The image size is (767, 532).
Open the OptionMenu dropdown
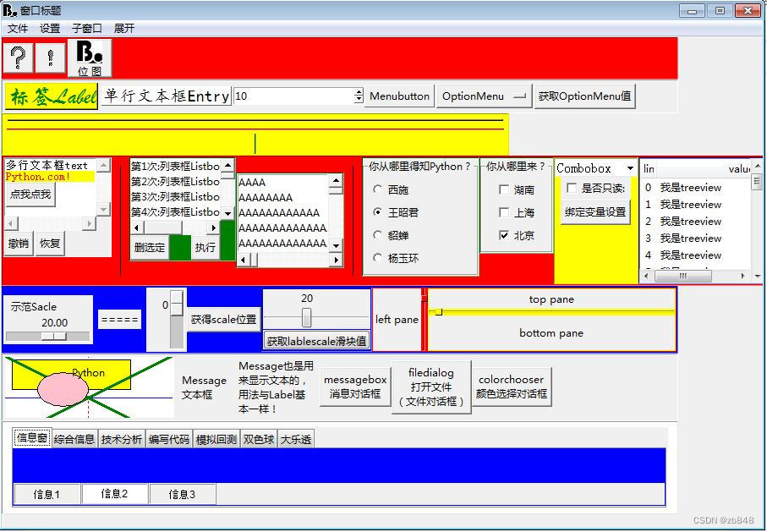point(485,96)
